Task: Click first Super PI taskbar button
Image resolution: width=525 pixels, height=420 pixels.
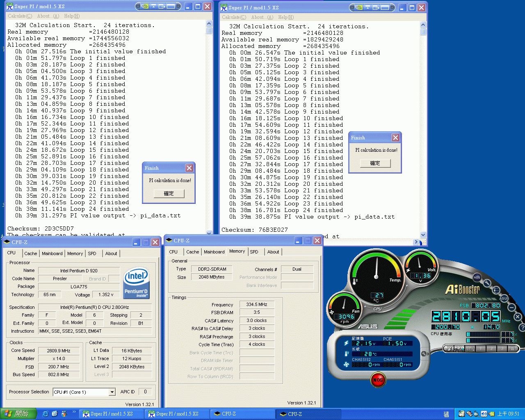Action: pos(112,414)
